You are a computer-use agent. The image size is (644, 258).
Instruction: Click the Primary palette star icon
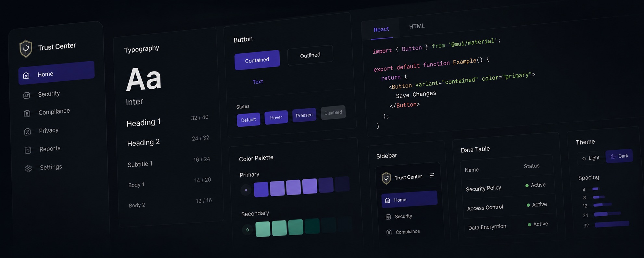(x=246, y=190)
